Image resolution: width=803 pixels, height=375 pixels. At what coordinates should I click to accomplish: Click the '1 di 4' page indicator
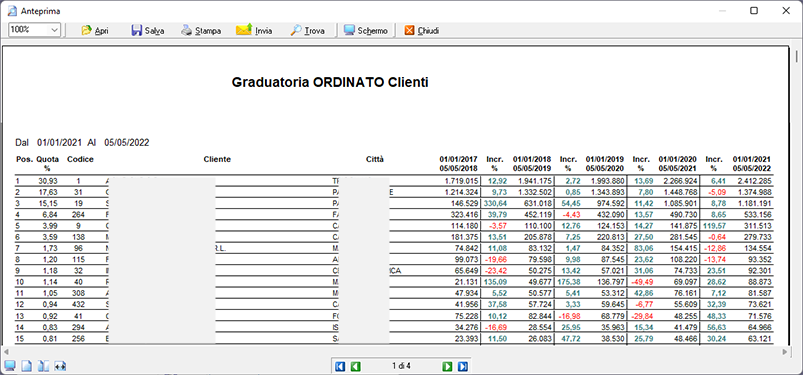tap(402, 366)
